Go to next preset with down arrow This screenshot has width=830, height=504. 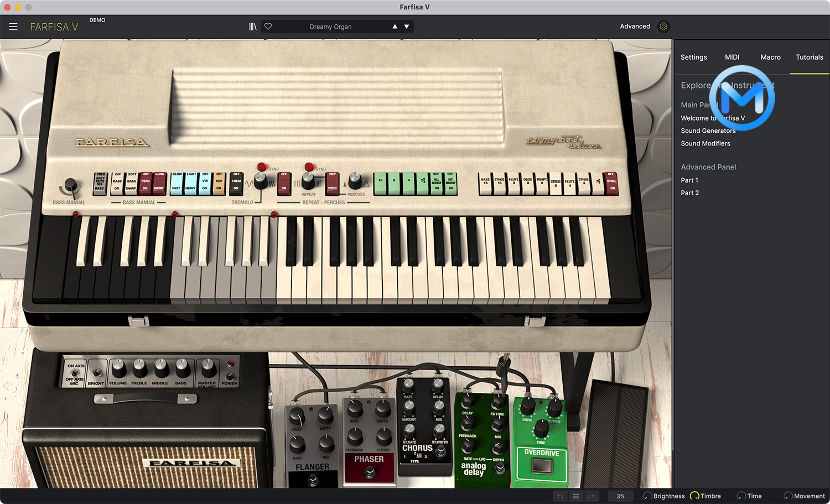point(407,27)
